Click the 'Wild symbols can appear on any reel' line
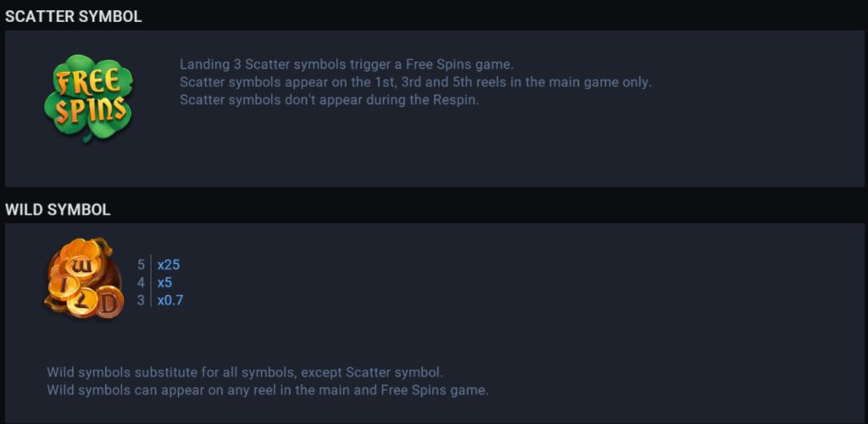This screenshot has height=424, width=868. (268, 390)
